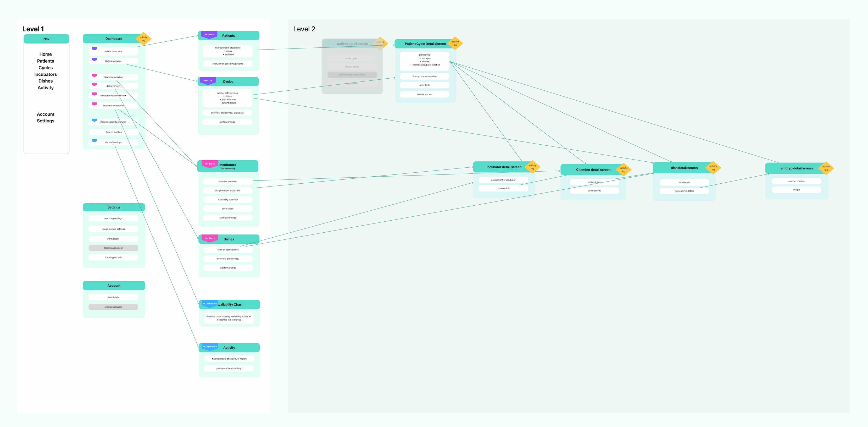Select the faded patient detail screen header
The width and height of the screenshot is (868, 427).
pos(352,43)
